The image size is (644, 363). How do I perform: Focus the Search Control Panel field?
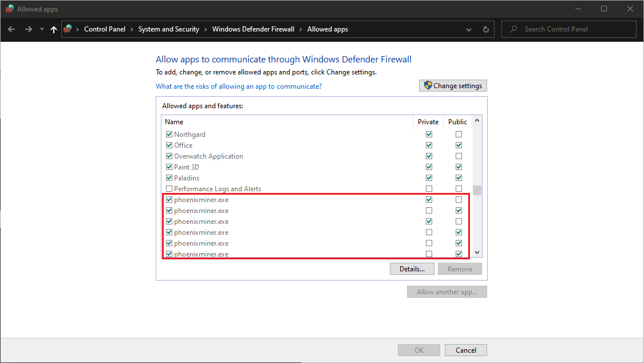tap(569, 29)
